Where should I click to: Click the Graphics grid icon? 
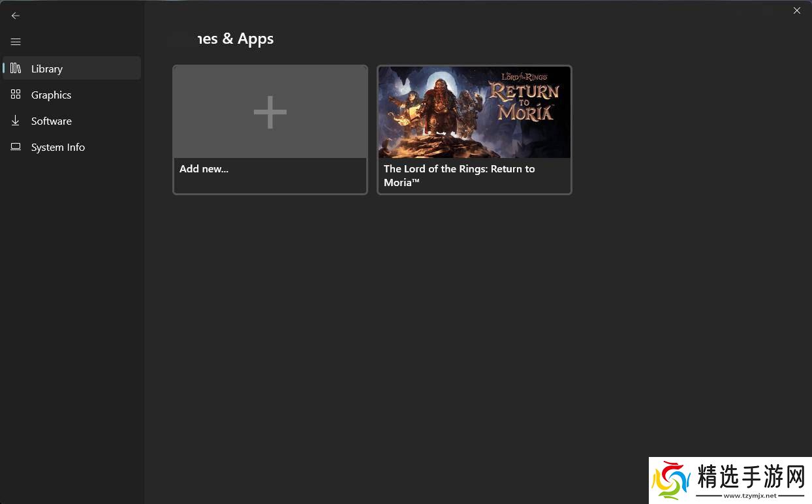[x=16, y=95]
